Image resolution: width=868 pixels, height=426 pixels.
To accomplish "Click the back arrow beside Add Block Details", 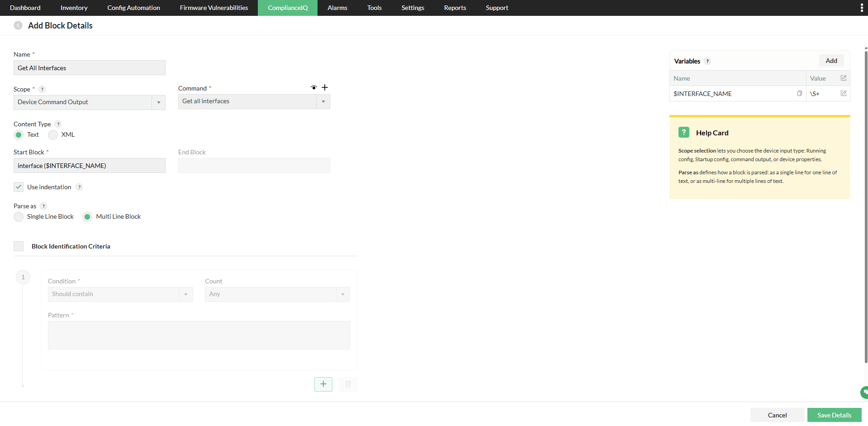I will tap(18, 25).
